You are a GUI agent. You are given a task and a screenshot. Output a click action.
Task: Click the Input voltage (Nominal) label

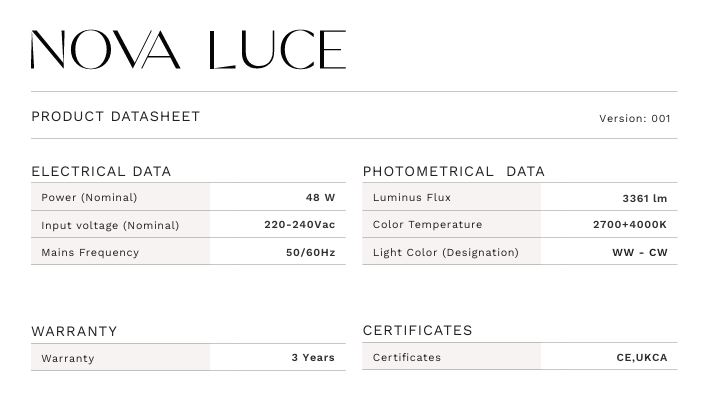click(110, 225)
